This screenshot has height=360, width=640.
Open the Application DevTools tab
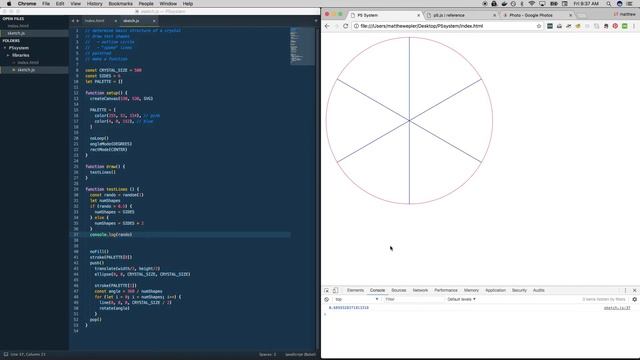[x=495, y=290]
